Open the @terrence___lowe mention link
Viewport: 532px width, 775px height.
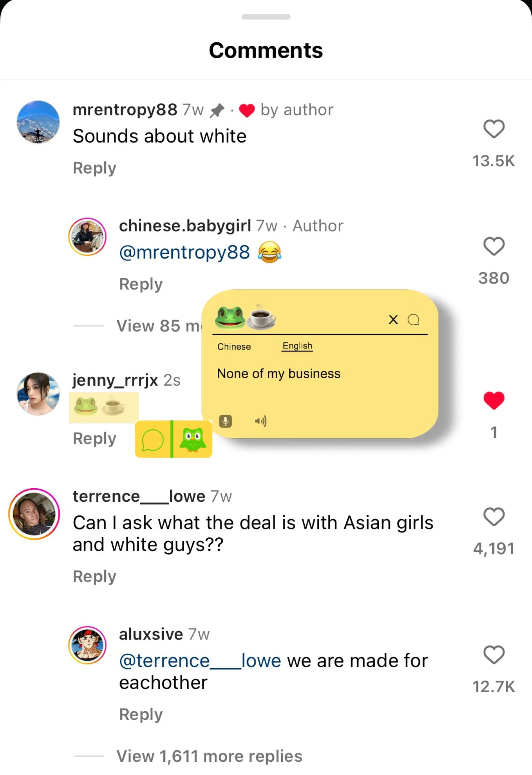200,661
